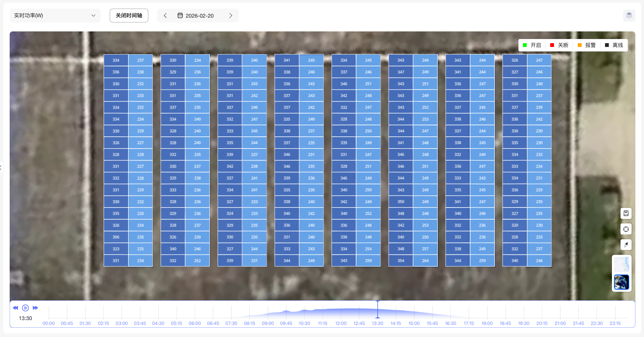Click the rewind double-arrow icon
This screenshot has width=644, height=337.
point(16,308)
